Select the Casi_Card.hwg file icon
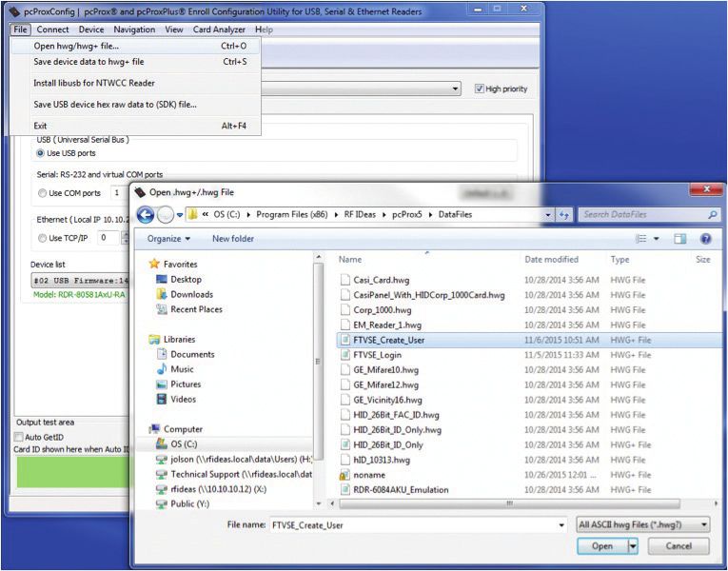Screen dimensions: 728x571 (x=344, y=280)
